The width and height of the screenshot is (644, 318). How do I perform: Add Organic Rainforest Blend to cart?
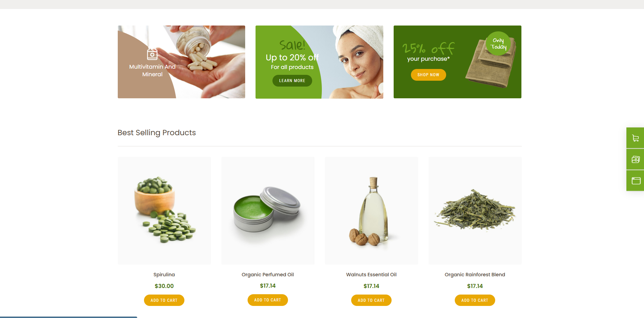click(475, 300)
